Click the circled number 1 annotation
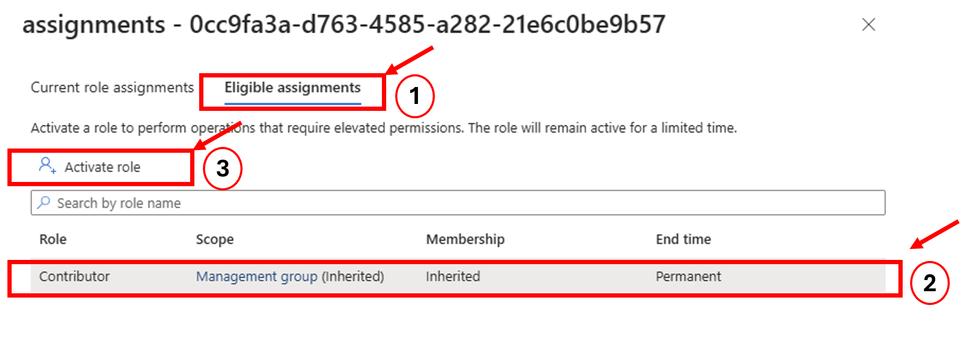Image resolution: width=980 pixels, height=340 pixels. tap(415, 96)
